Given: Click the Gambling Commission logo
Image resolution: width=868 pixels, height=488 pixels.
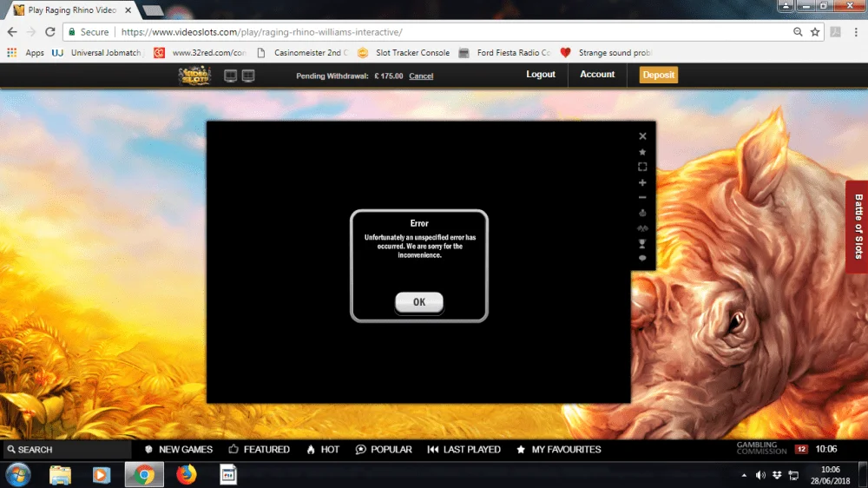Looking at the screenshot, I should pos(761,449).
